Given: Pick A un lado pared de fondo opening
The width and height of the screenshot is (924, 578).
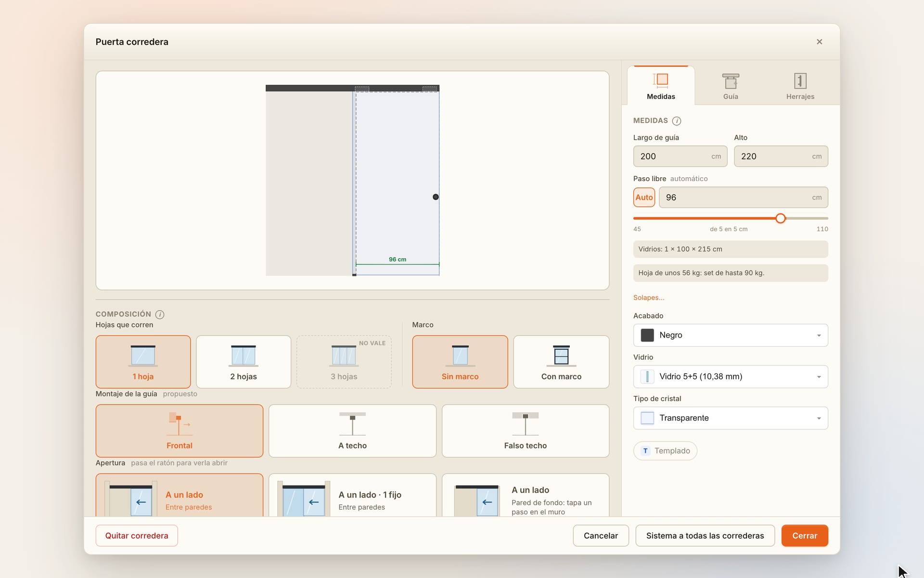Looking at the screenshot, I should coord(526,495).
